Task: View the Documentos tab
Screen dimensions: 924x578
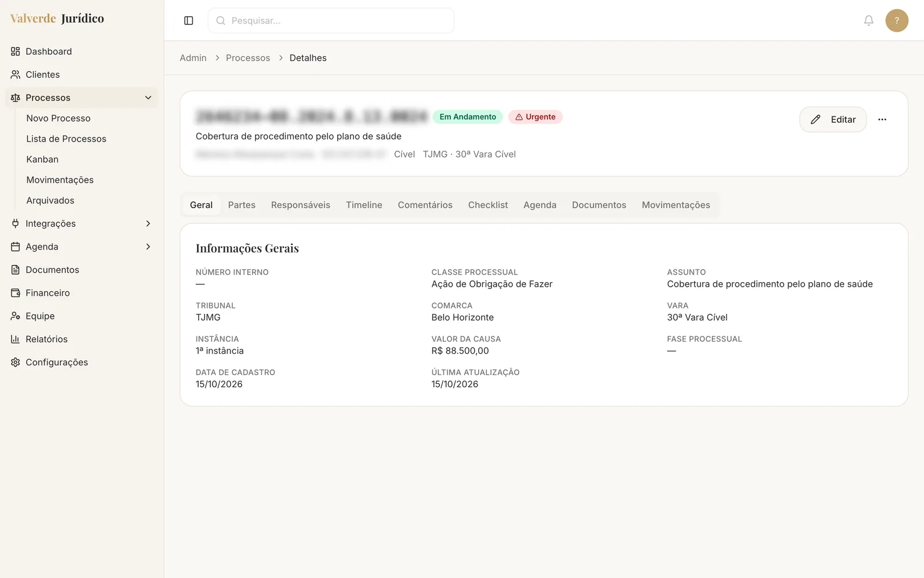Action: [x=599, y=205]
